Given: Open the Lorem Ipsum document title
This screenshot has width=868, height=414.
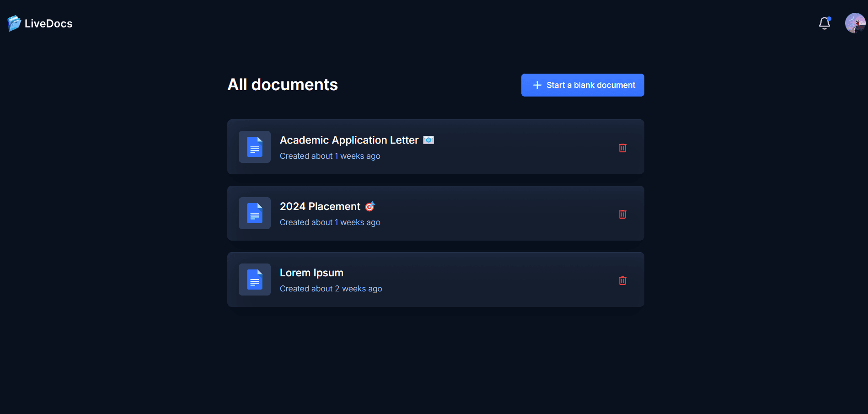Looking at the screenshot, I should (311, 273).
